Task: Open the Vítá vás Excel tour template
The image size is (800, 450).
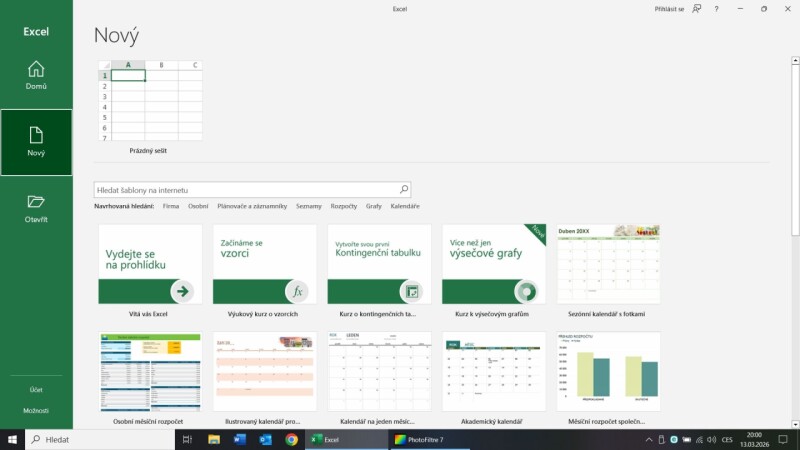Action: coord(150,271)
